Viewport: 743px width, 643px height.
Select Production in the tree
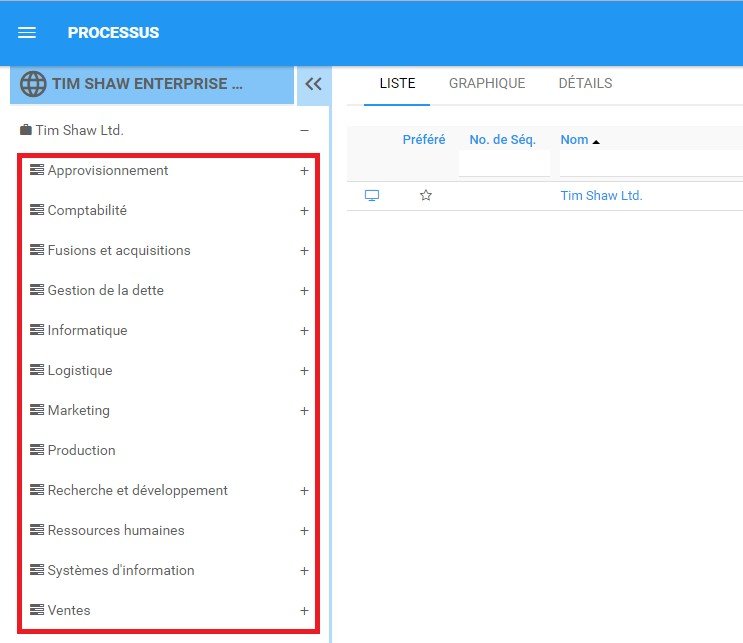tap(82, 450)
